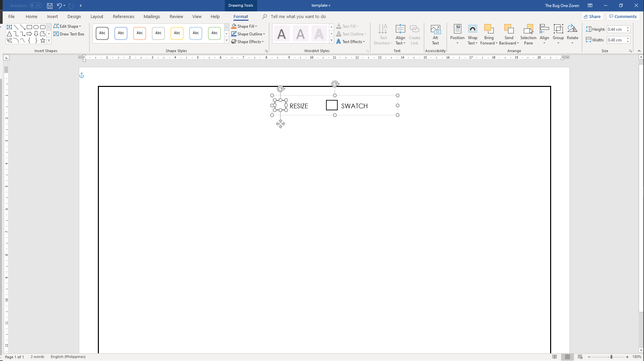This screenshot has width=644, height=361.
Task: Click the object anchor icon
Action: pos(82,76)
